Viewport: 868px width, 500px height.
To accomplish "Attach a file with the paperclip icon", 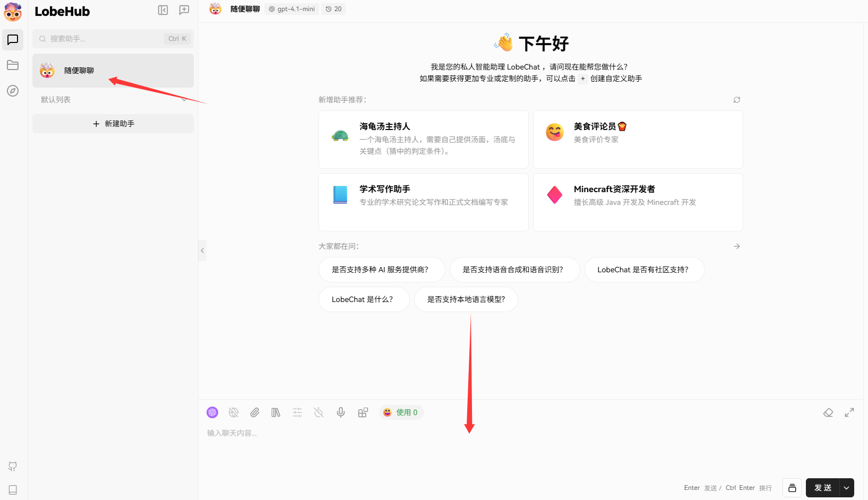I will tap(255, 412).
